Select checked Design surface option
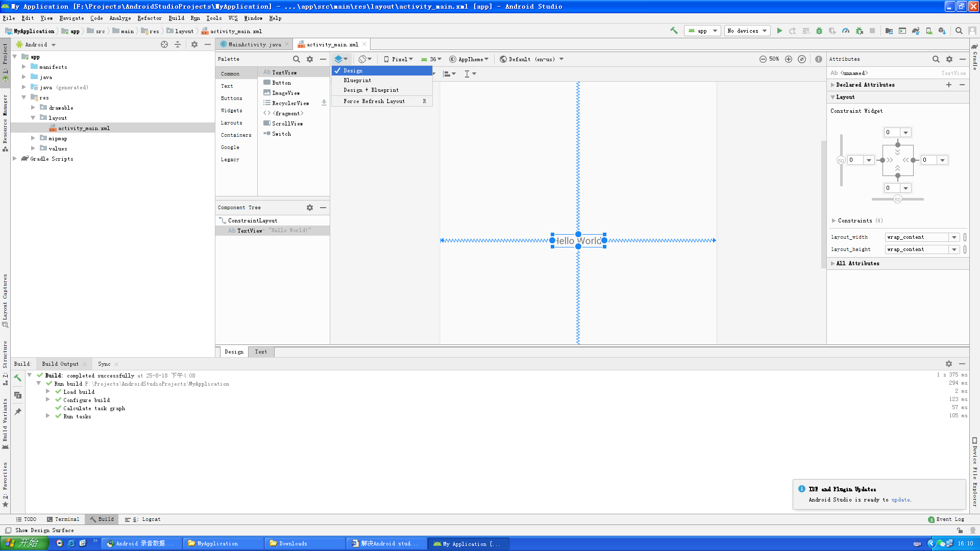The height and width of the screenshot is (551, 980). coord(382,70)
